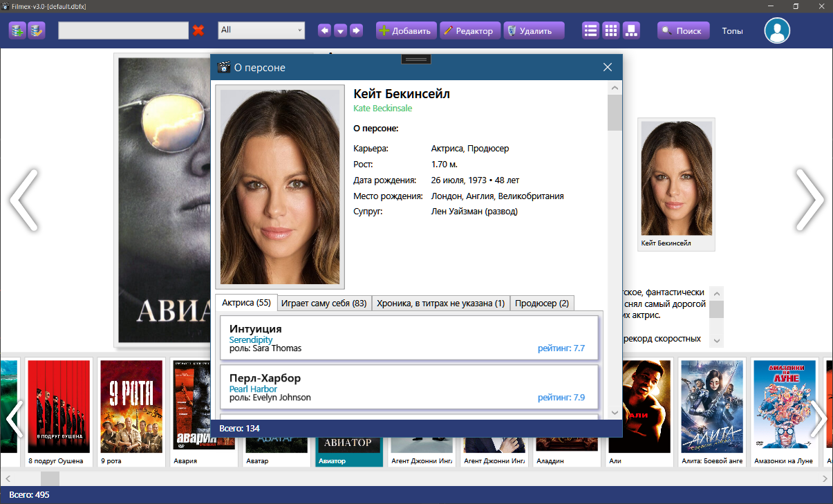
Task: Open the 'All' filter dropdown
Action: coord(261,30)
